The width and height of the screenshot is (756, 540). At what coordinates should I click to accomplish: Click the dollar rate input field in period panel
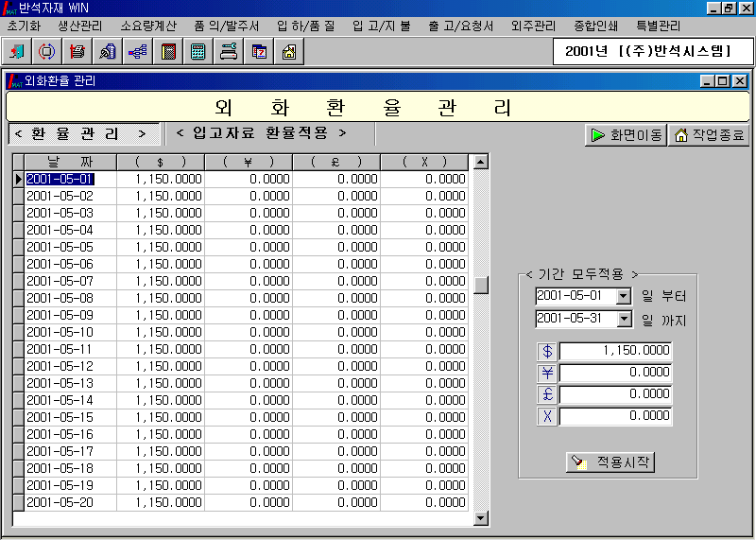[615, 351]
